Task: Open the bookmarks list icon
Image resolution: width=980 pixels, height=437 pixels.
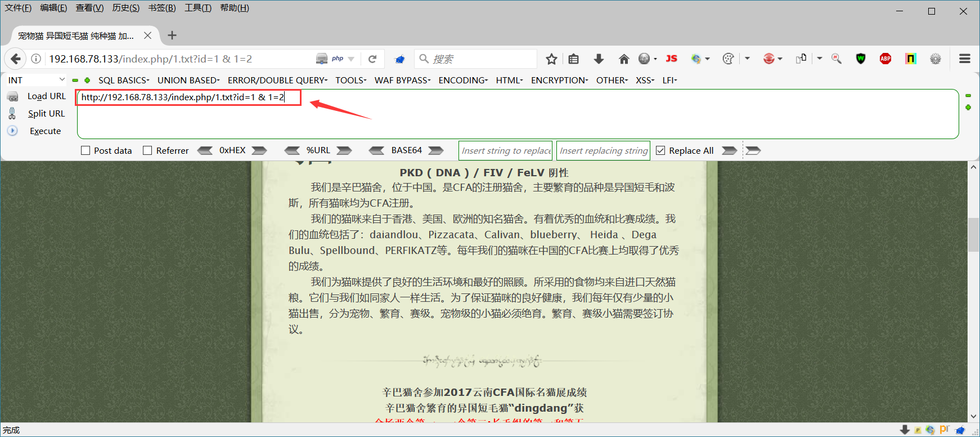Action: [573, 59]
